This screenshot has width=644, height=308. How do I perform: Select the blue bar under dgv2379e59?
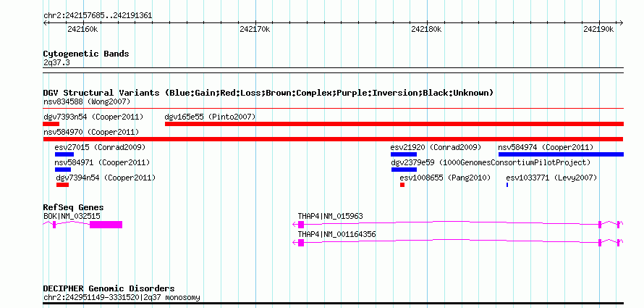(404, 170)
